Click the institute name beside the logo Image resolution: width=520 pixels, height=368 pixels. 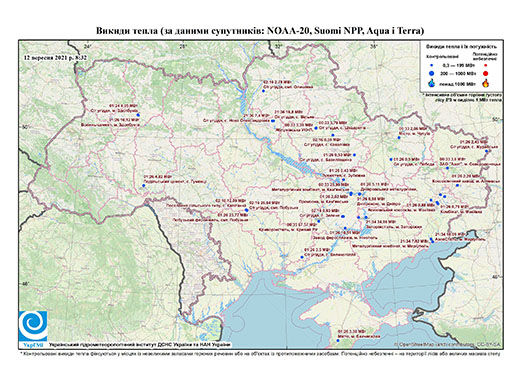[140, 345]
